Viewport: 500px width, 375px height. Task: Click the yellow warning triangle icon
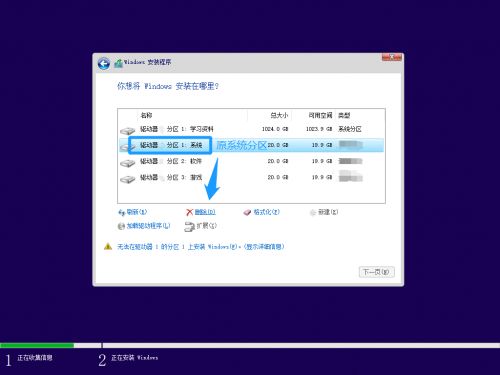point(108,247)
